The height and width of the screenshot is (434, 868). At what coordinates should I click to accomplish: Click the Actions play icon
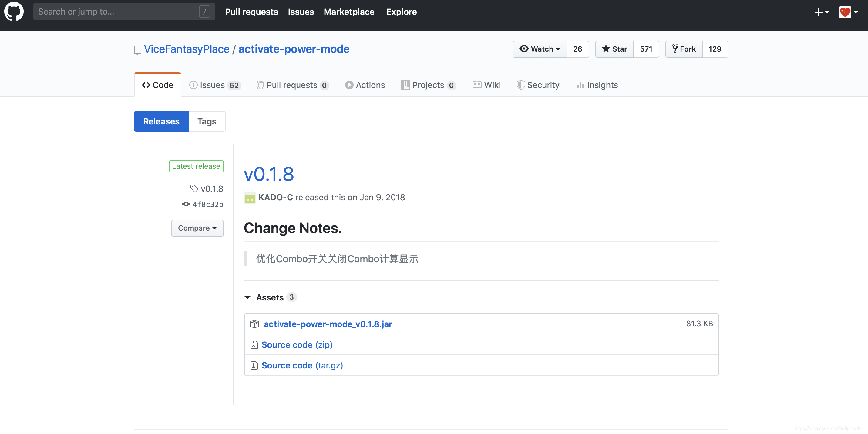(x=349, y=85)
